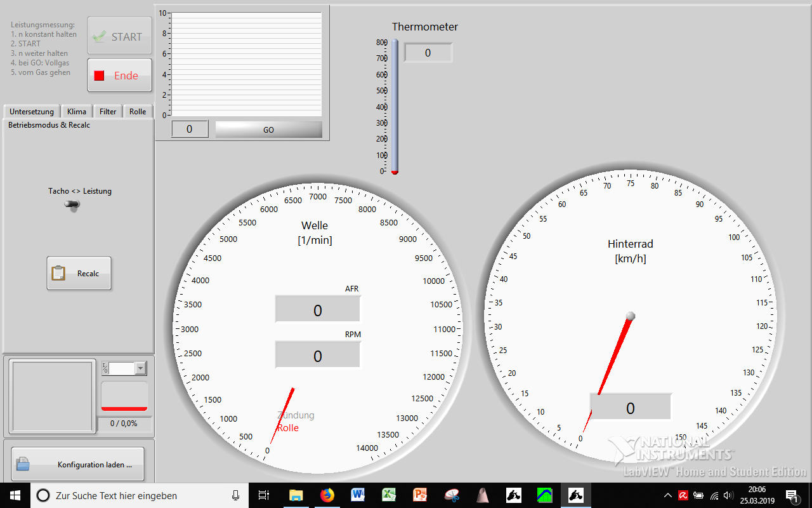Select the Filter tab
The height and width of the screenshot is (508, 812).
click(108, 111)
